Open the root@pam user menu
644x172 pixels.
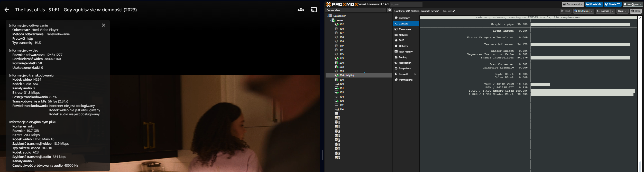[632, 4]
